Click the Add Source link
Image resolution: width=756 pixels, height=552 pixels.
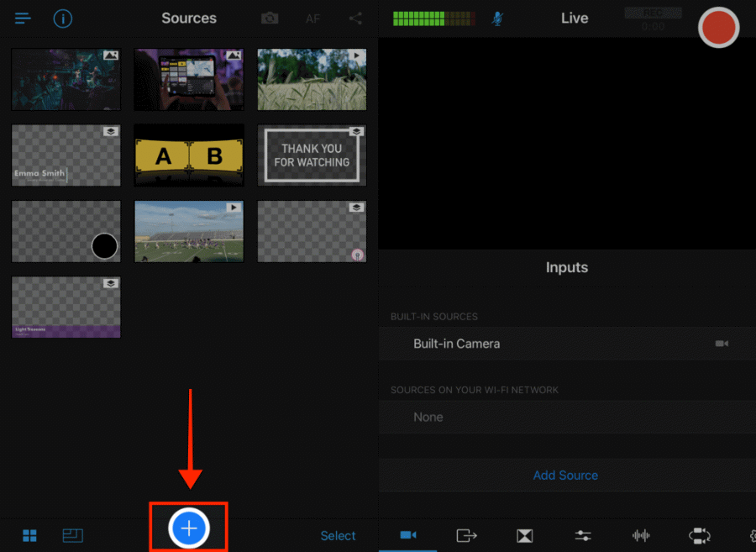[x=565, y=476]
